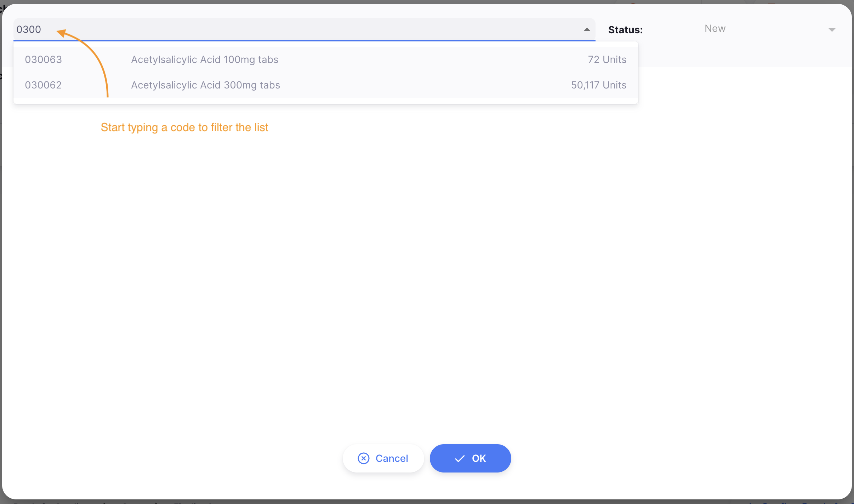Select Acetylsalicylic Acid 100mg tabs from the list

coord(205,59)
